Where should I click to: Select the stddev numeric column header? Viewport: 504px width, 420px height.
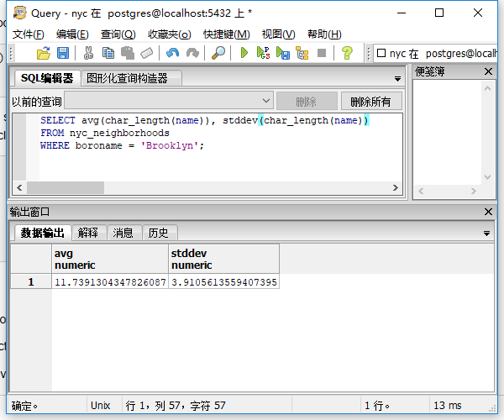223,259
